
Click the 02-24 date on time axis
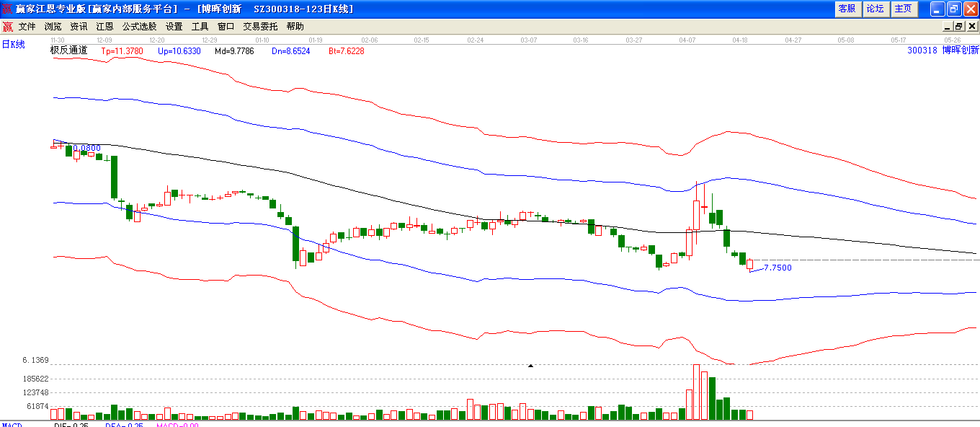coord(475,40)
